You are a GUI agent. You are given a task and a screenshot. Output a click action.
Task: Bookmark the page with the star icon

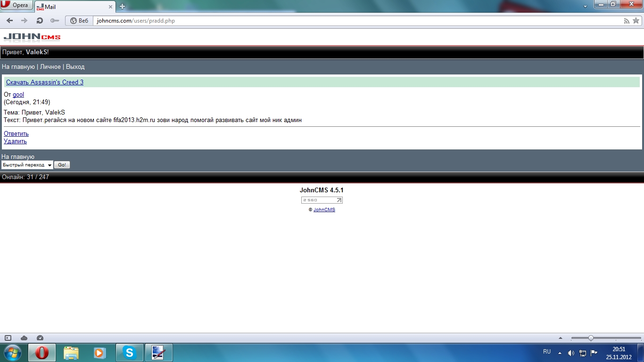pos(636,21)
